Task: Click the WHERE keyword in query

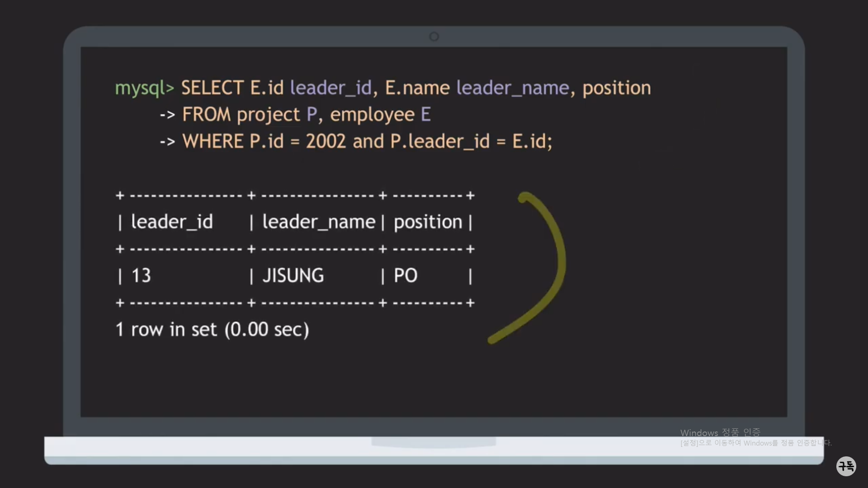Action: coord(213,141)
